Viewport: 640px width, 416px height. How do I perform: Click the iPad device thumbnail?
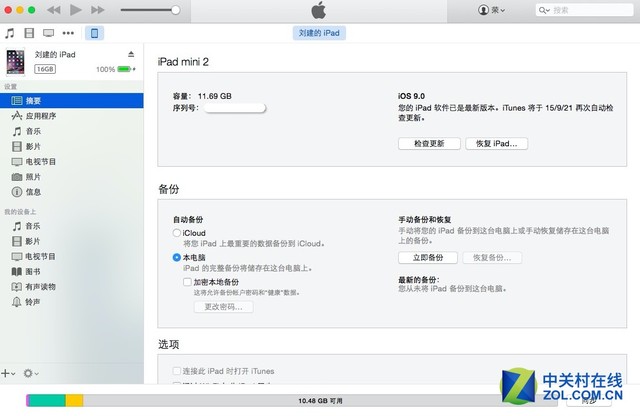16,62
